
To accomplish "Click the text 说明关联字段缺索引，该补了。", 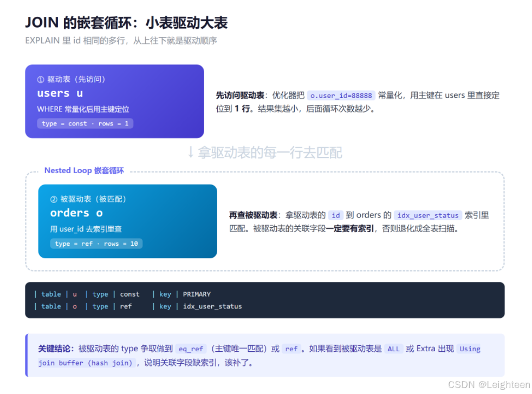I will [x=199, y=363].
